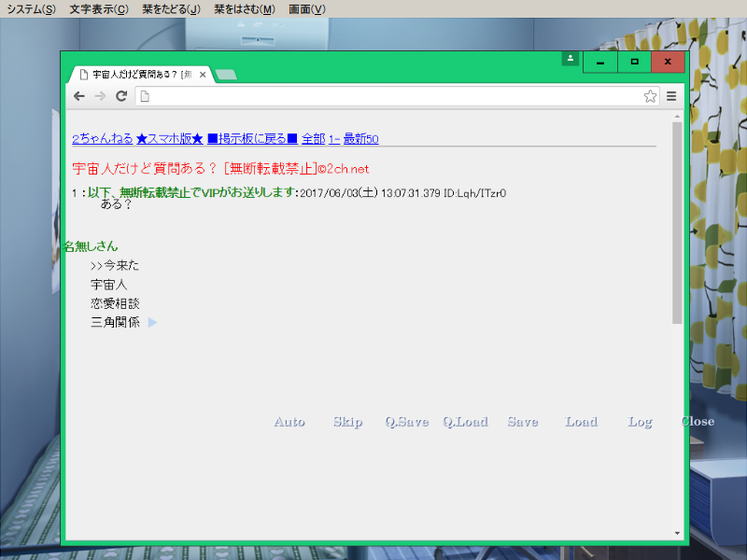This screenshot has width=747, height=560.
Task: Click the 全部 link
Action: click(x=314, y=138)
